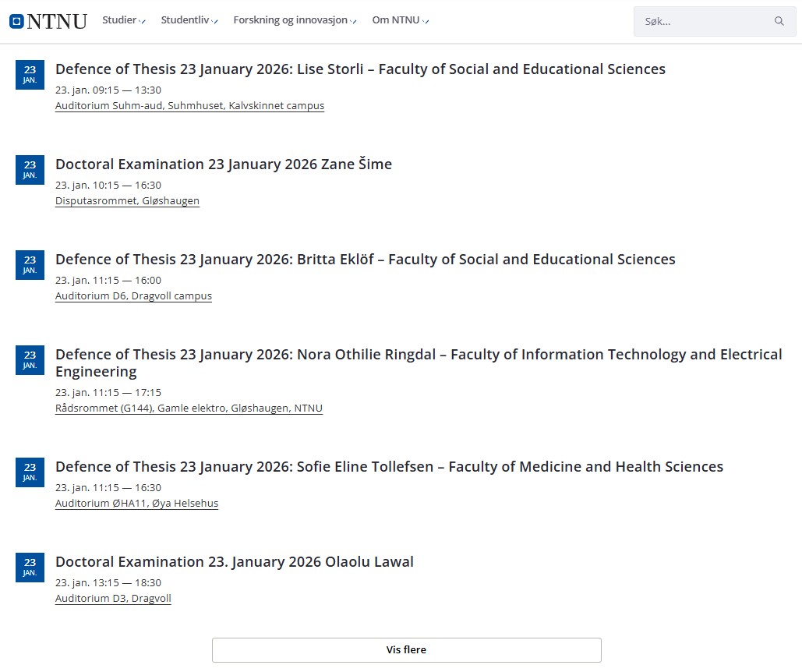Click the time text 23. jan. 11:15 — 16:00
The height and width of the screenshot is (672, 802).
[x=108, y=280]
